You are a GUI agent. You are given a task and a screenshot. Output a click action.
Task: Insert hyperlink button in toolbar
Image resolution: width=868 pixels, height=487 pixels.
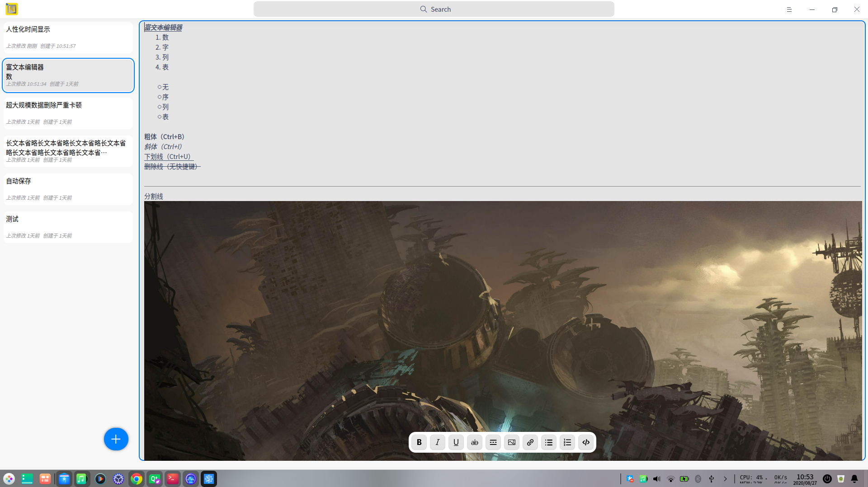click(530, 442)
